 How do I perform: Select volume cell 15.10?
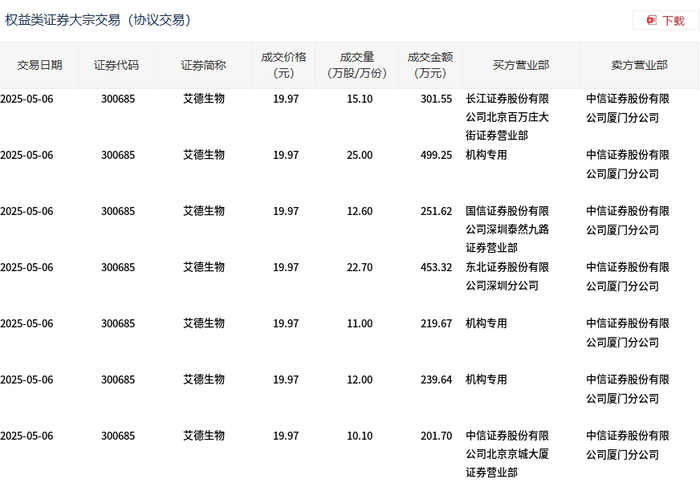pyautogui.click(x=360, y=99)
